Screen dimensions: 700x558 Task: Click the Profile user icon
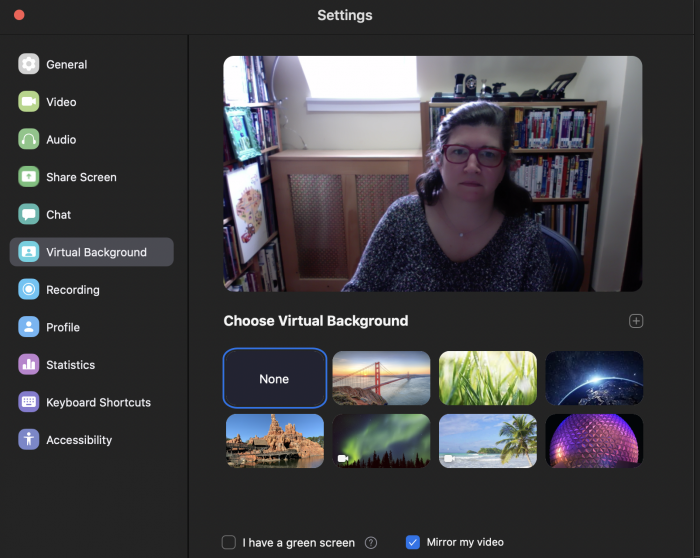[x=29, y=327]
